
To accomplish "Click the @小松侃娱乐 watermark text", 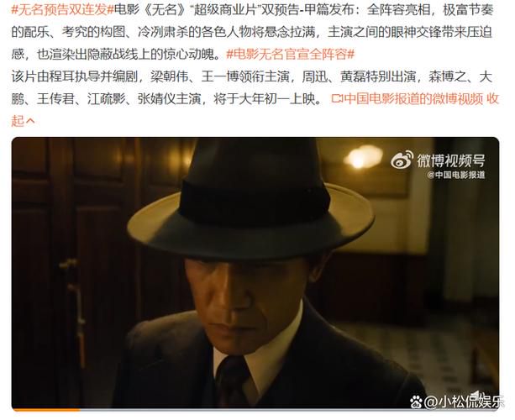I will click(x=464, y=402).
